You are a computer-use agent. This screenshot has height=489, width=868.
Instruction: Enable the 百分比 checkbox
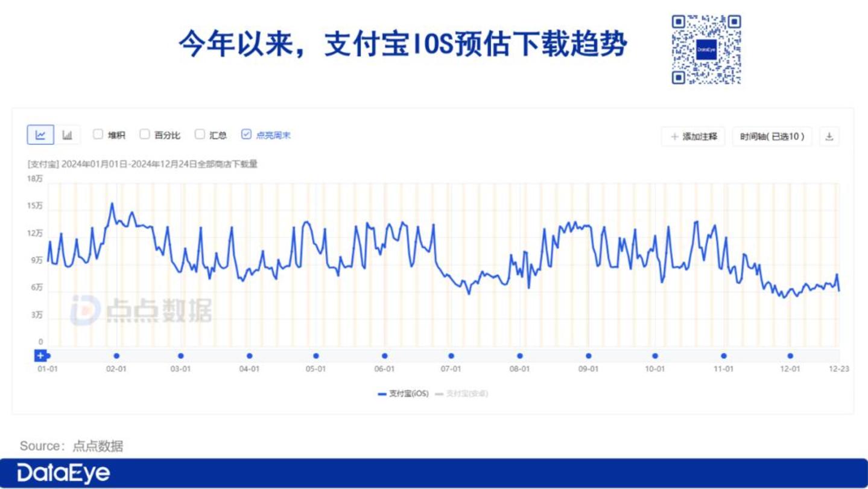(144, 135)
